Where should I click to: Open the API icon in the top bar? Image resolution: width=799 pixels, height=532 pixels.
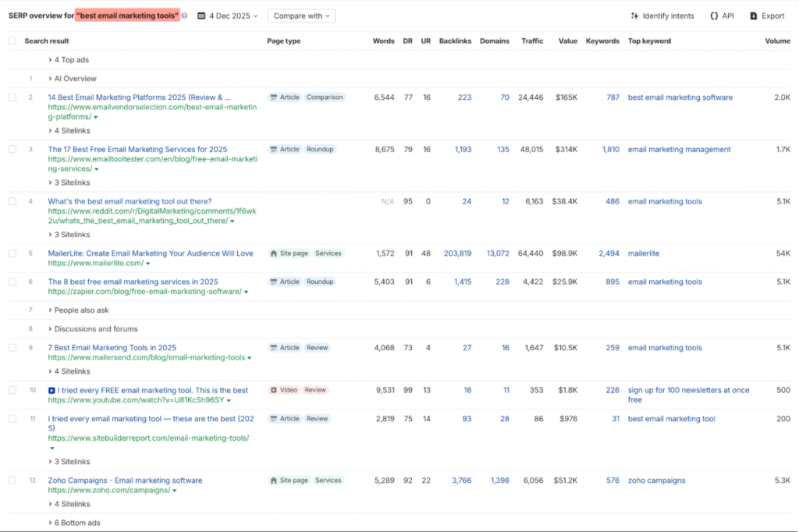[x=714, y=15]
